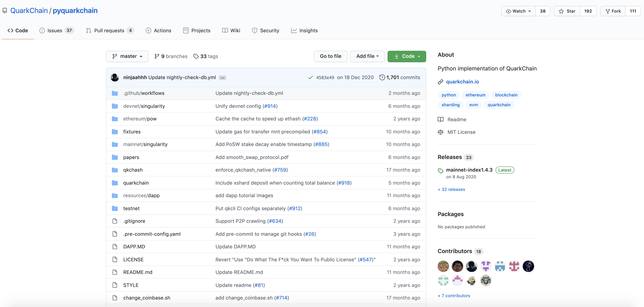The height and width of the screenshot is (307, 644).
Task: Open the quarkchain.io website link
Action: pos(462,82)
